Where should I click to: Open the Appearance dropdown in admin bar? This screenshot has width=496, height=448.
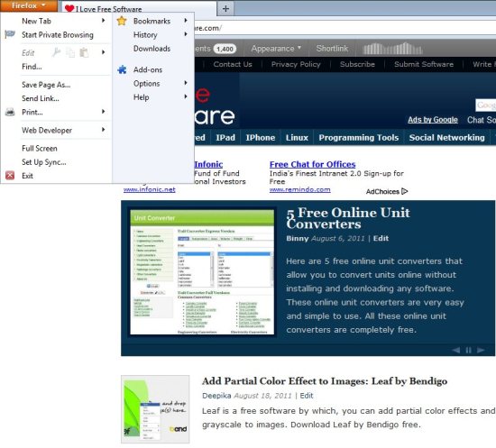point(276,49)
